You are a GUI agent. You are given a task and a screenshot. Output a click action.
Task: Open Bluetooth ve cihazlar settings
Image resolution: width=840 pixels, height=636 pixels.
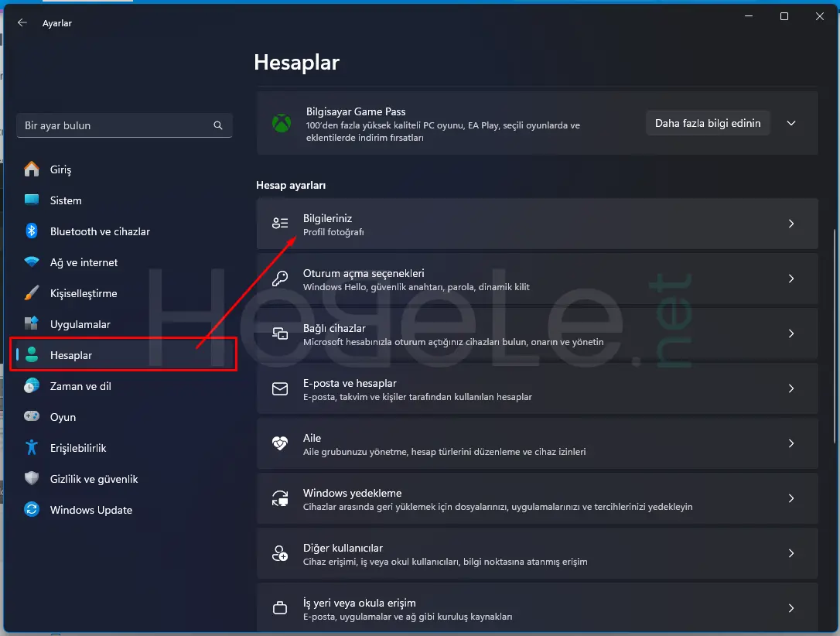coord(124,231)
